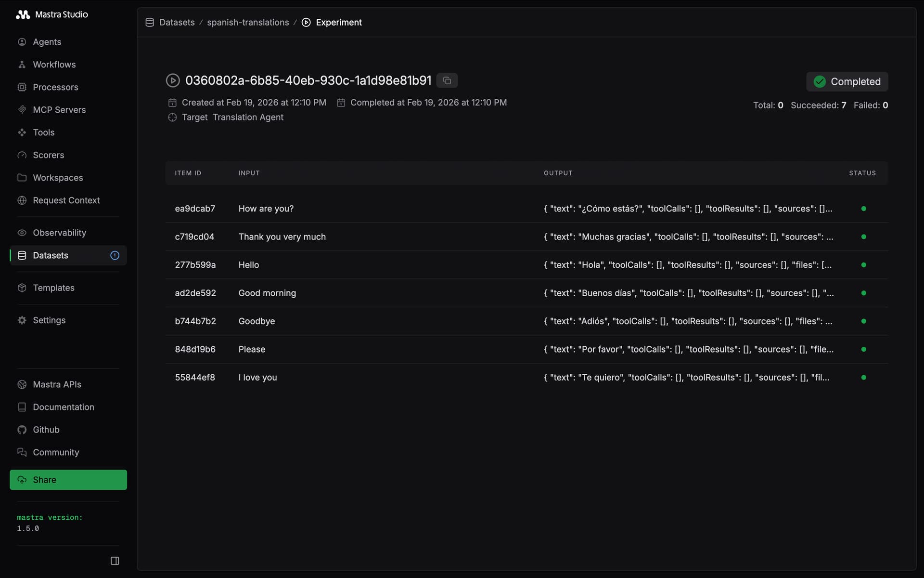This screenshot has height=578, width=924.
Task: Select the "Goodbye" input row
Action: coord(257,321)
